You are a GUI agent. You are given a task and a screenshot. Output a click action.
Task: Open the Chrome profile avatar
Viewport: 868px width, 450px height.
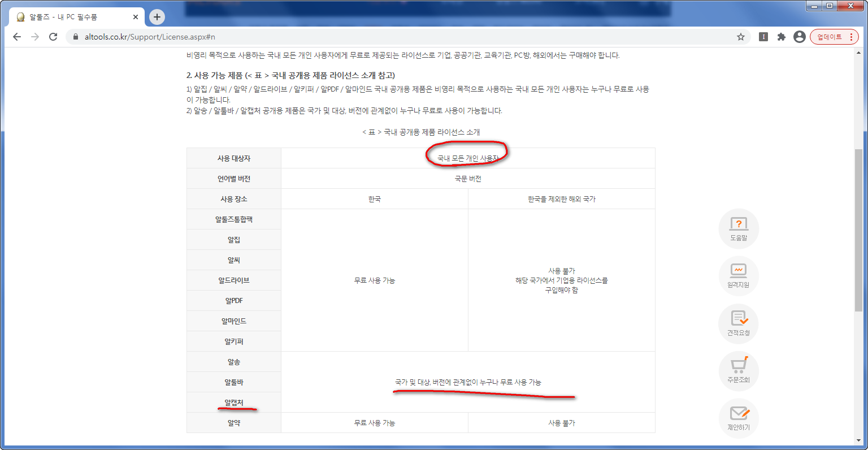(799, 37)
